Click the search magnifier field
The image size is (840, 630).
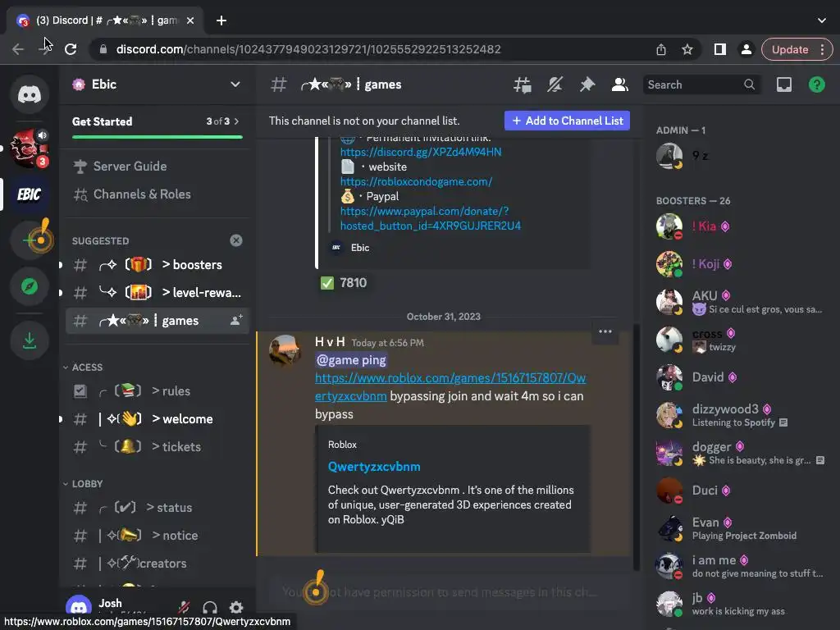(702, 84)
